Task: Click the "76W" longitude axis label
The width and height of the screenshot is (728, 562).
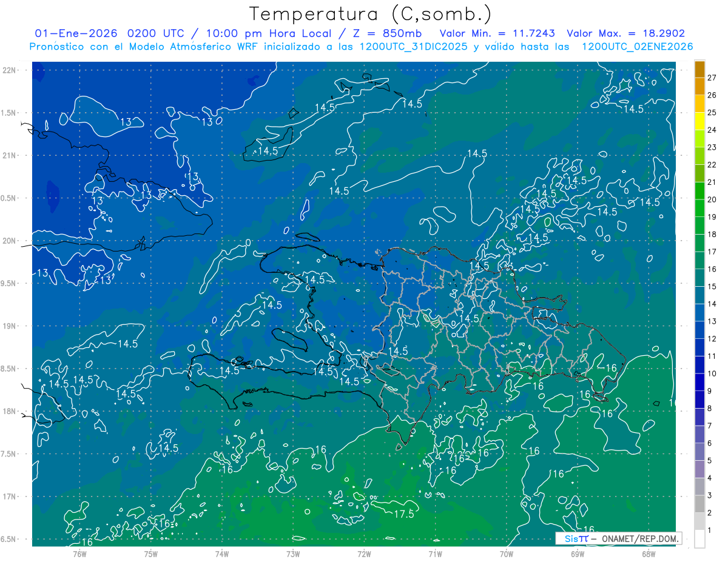Action: [79, 553]
